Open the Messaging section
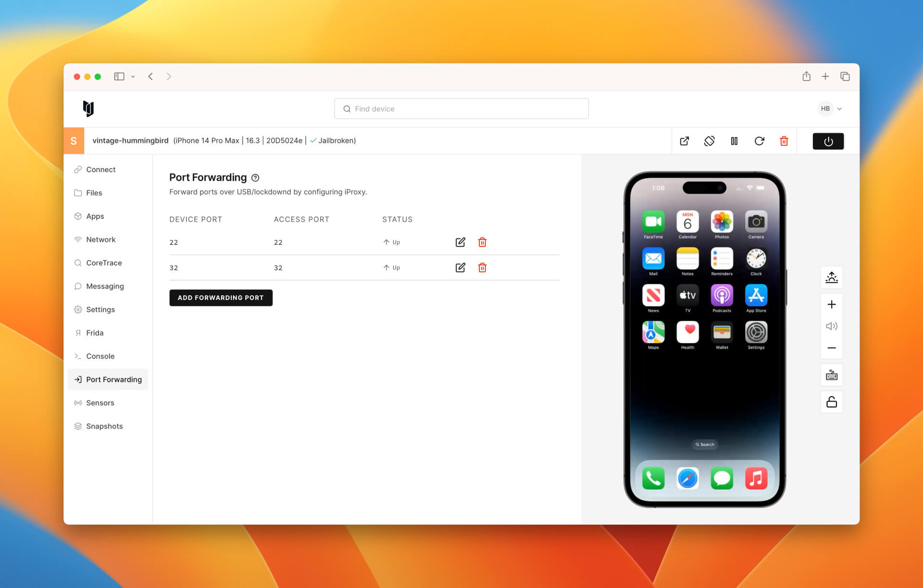The height and width of the screenshot is (588, 923). (x=108, y=286)
